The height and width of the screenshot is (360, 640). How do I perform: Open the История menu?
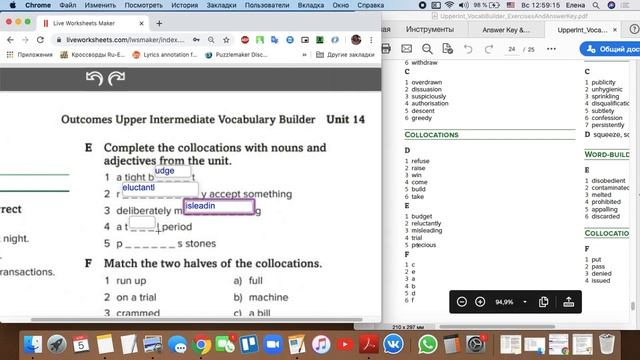tap(184, 5)
